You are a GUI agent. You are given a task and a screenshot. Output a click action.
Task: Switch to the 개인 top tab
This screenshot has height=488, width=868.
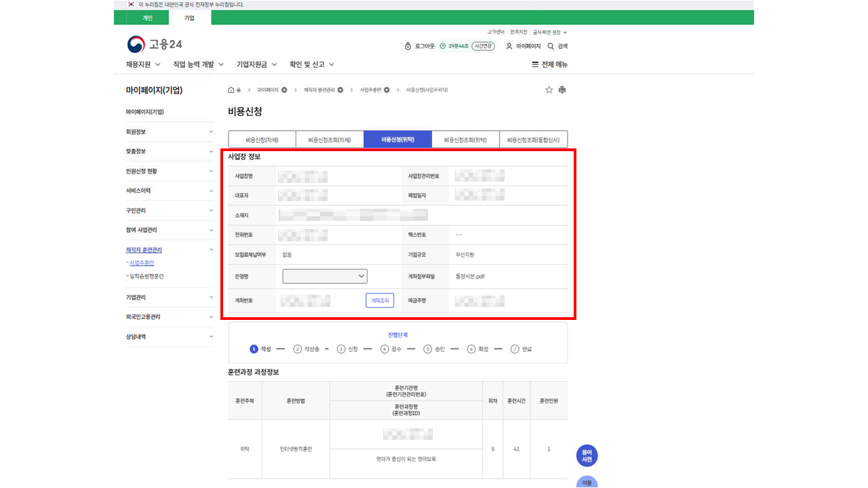tap(147, 18)
